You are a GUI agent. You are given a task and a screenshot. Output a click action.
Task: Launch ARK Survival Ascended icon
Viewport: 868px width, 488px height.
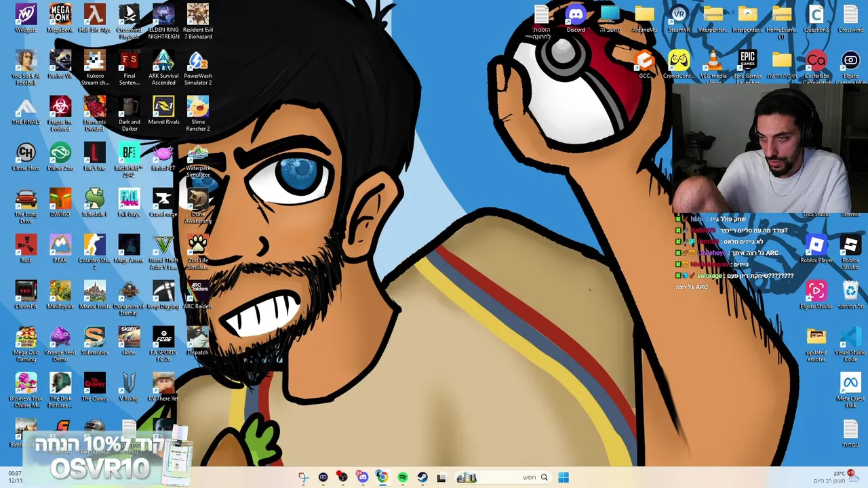point(163,68)
